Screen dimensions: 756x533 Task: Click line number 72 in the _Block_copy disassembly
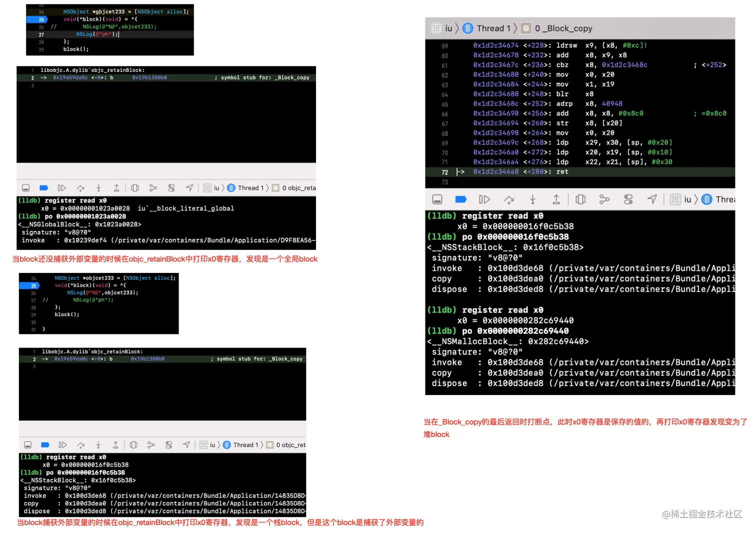444,172
